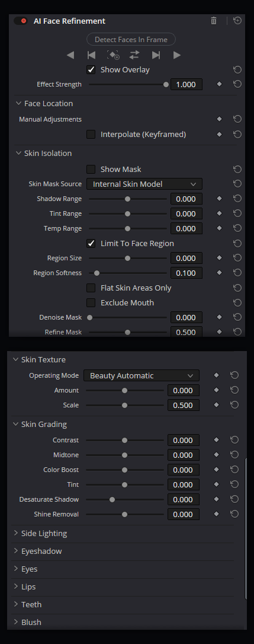This screenshot has width=254, height=644.
Task: Add a keyframe for Skin Grading Tint
Action: [216, 484]
